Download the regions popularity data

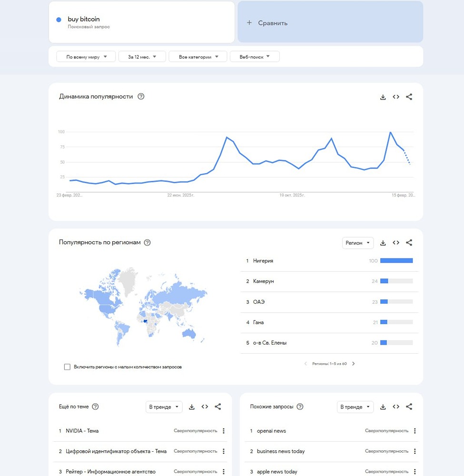point(383,243)
